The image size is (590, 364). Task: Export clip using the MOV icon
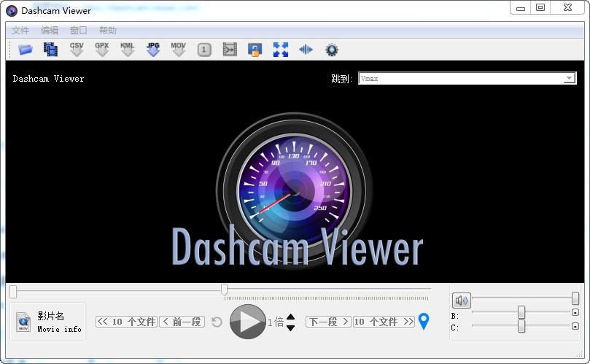[178, 50]
